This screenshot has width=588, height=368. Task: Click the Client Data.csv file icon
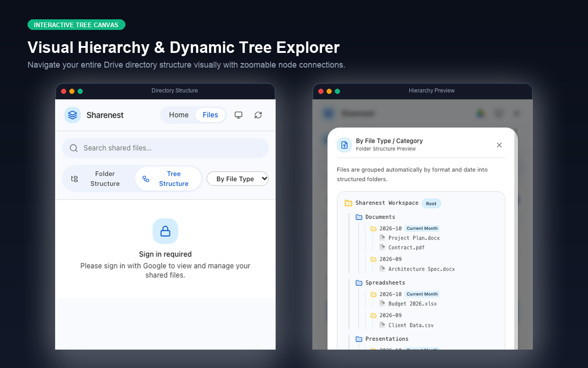pyautogui.click(x=382, y=325)
